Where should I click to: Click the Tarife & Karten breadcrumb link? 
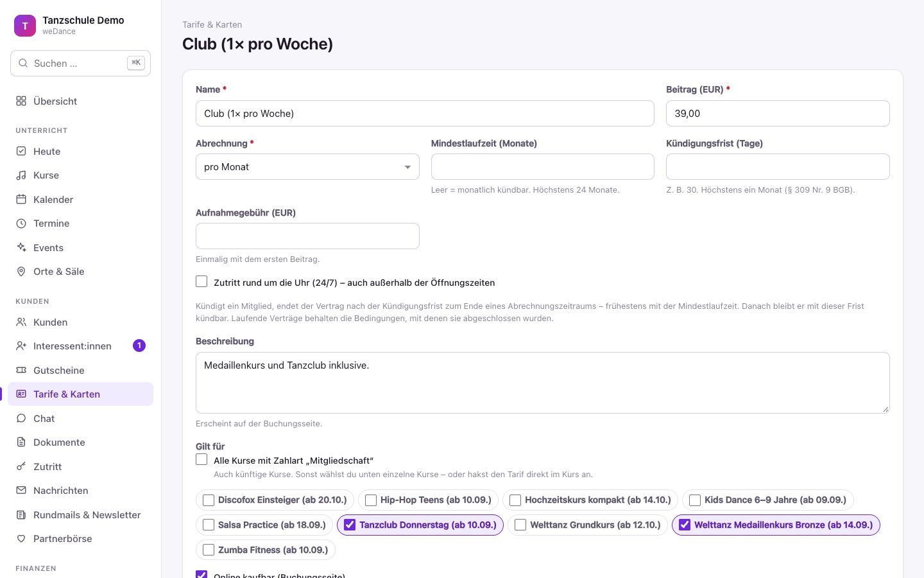(x=212, y=24)
